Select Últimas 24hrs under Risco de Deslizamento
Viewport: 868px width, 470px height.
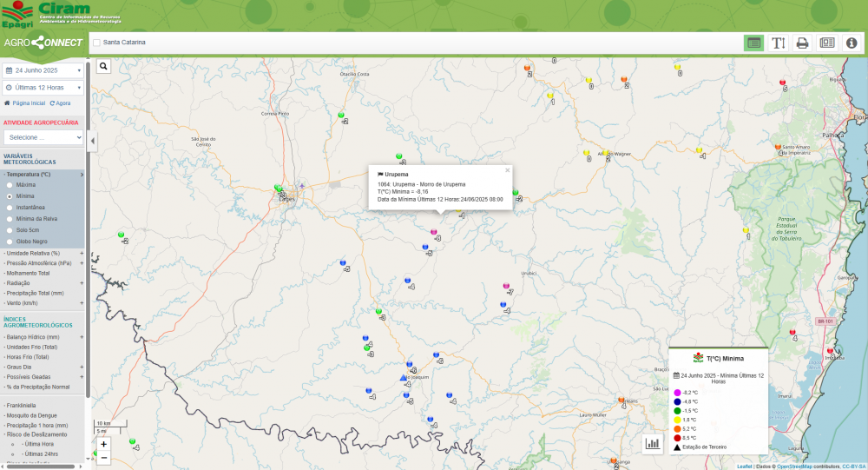(x=40, y=453)
